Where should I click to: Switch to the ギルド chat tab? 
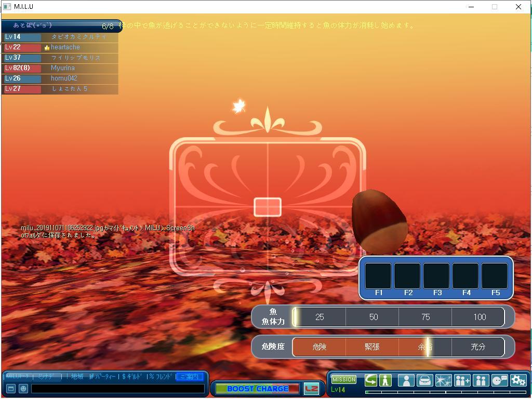tap(132, 376)
